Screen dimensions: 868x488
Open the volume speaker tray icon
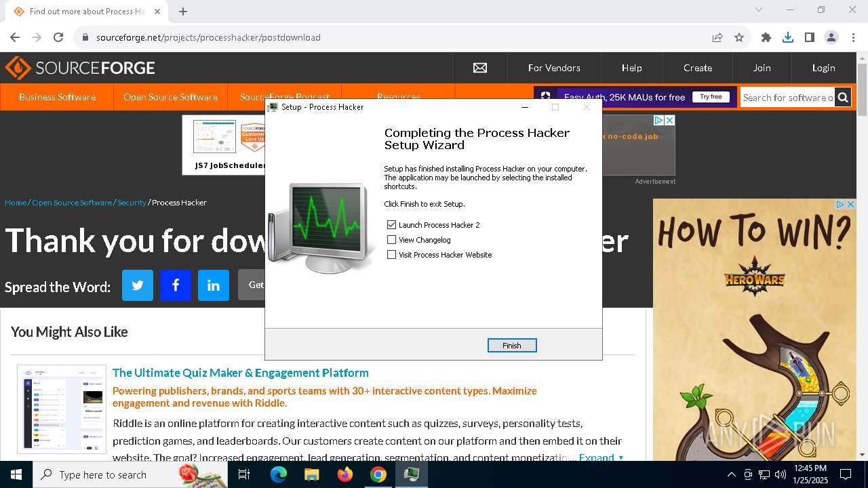781,474
